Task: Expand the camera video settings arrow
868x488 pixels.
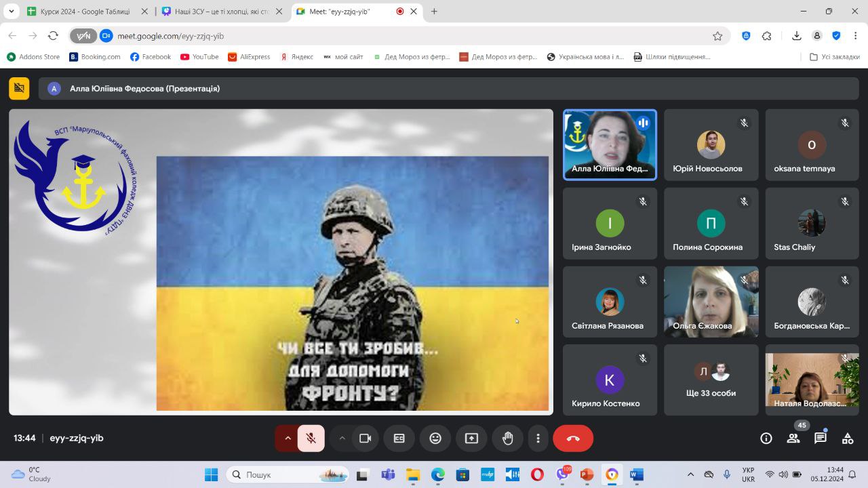Action: click(342, 438)
